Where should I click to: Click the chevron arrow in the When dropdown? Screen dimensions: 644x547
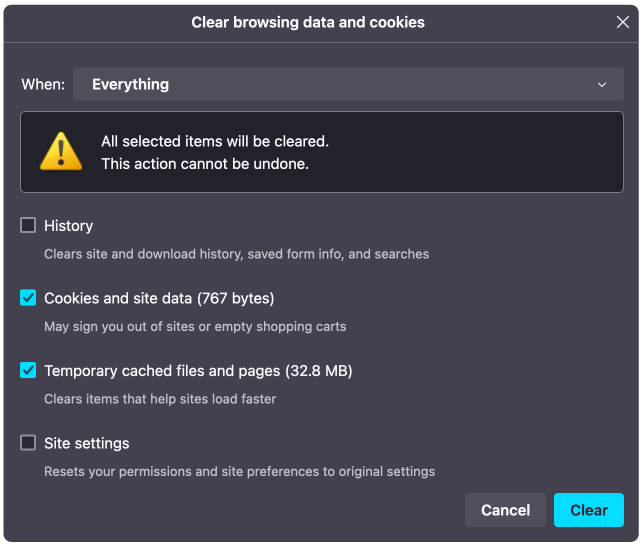pos(602,85)
